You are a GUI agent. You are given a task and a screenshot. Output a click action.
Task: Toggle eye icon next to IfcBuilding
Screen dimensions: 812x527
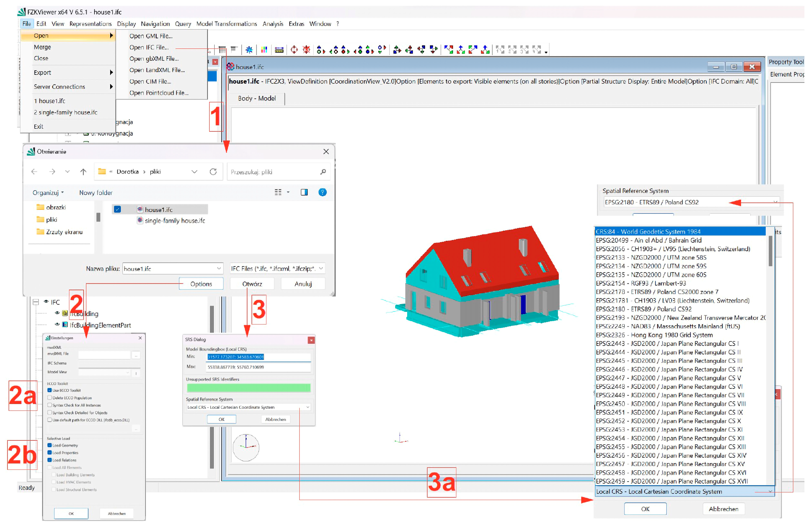click(x=57, y=313)
